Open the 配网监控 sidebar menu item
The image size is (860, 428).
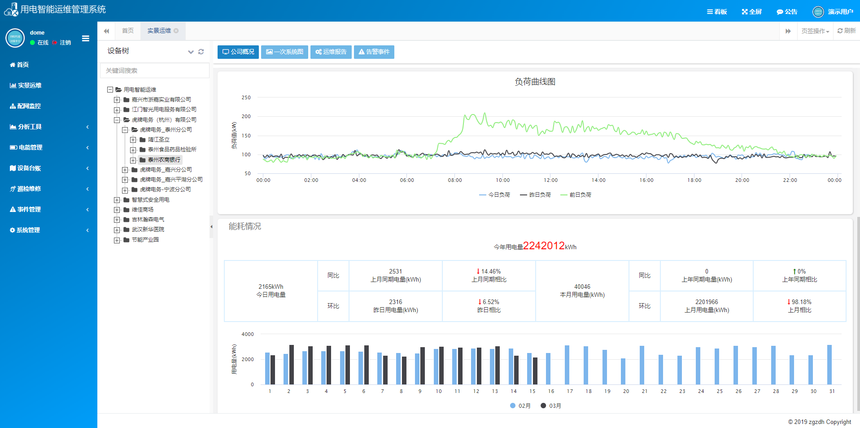tap(26, 106)
